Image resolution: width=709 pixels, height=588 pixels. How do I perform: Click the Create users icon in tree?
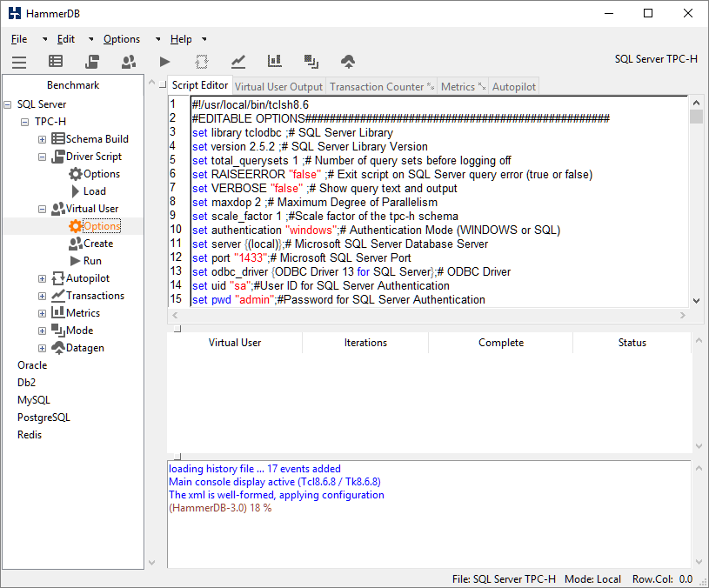tap(76, 244)
